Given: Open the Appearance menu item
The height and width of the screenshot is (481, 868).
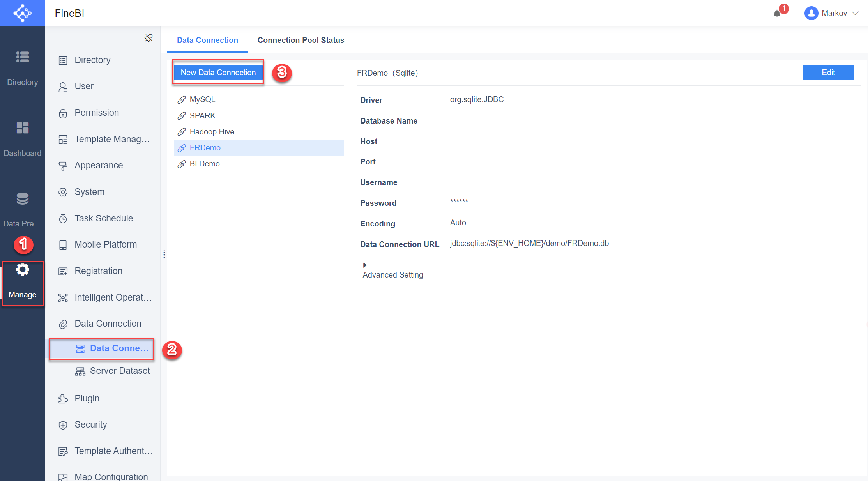Looking at the screenshot, I should 103,165.
